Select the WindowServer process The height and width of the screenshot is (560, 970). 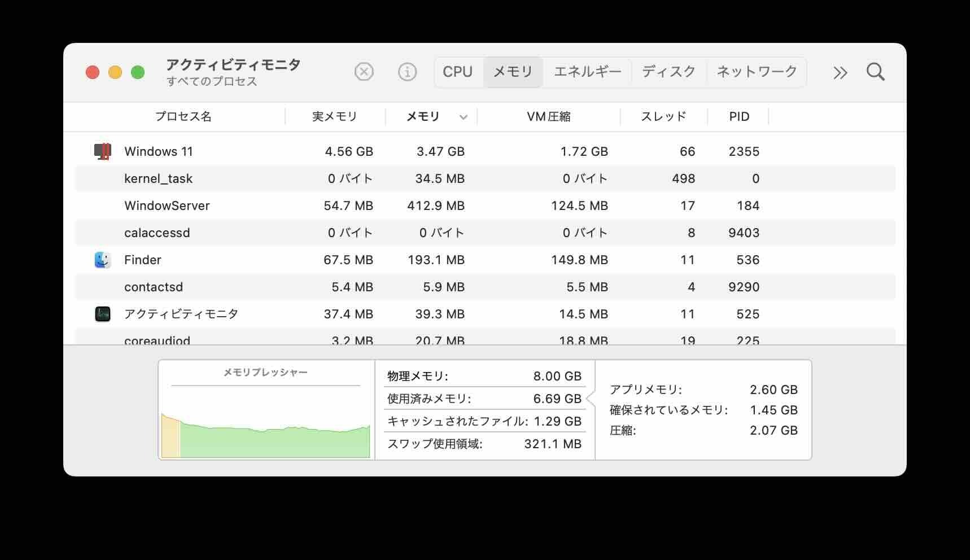[x=167, y=205]
